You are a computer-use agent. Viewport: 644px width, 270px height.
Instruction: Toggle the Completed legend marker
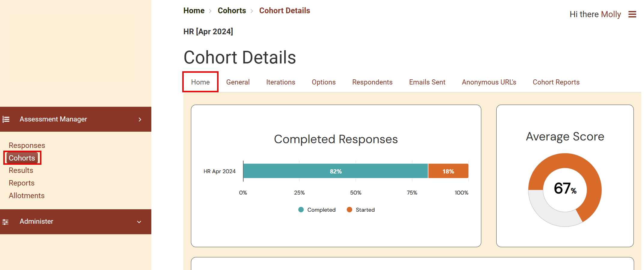tap(301, 210)
